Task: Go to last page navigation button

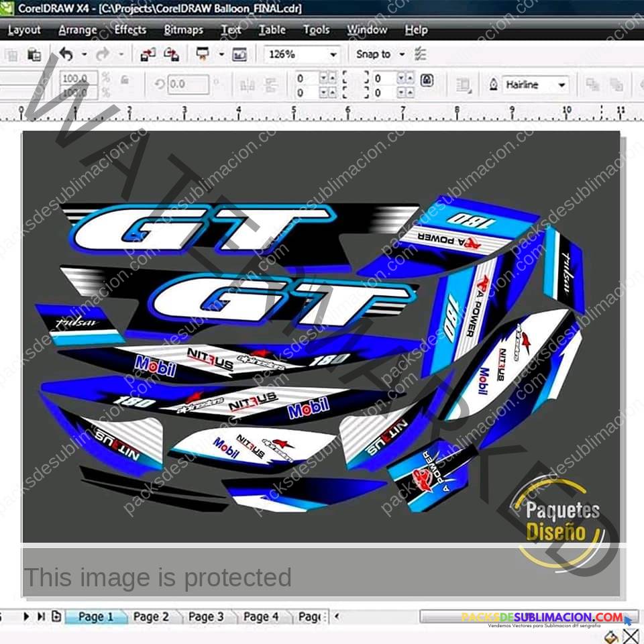Action: pos(42,616)
